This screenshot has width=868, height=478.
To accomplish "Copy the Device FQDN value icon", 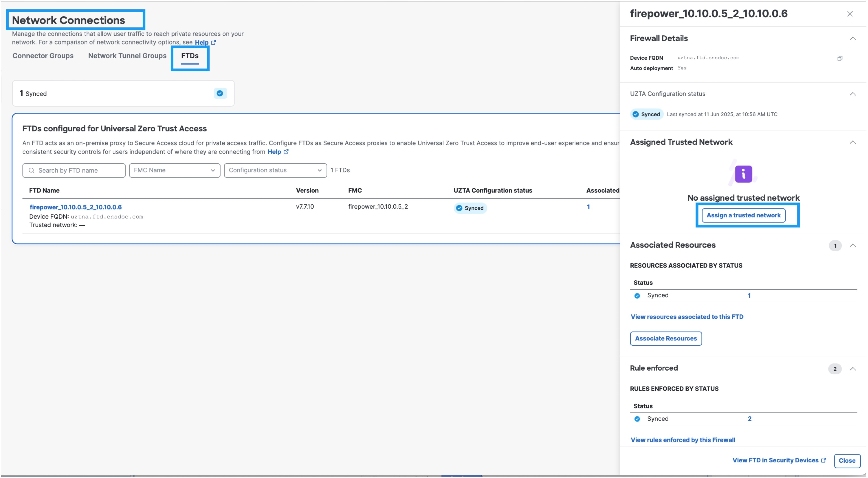I will point(840,58).
